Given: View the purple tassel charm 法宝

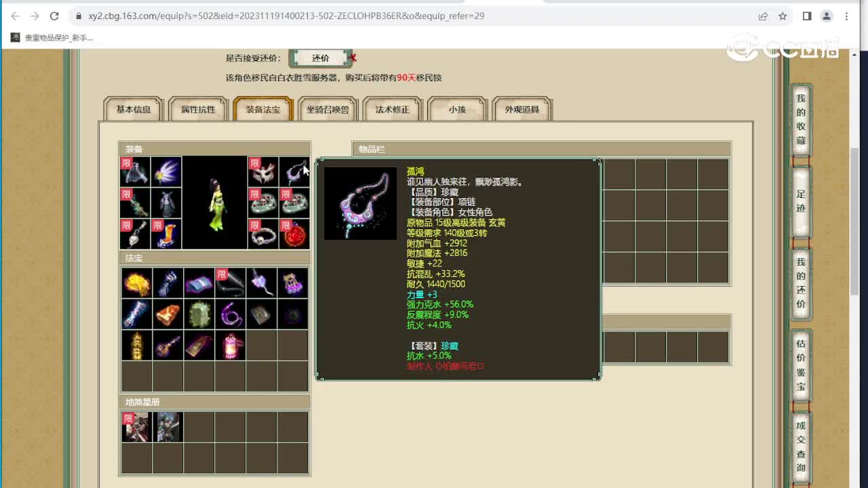Looking at the screenshot, I should (x=293, y=283).
